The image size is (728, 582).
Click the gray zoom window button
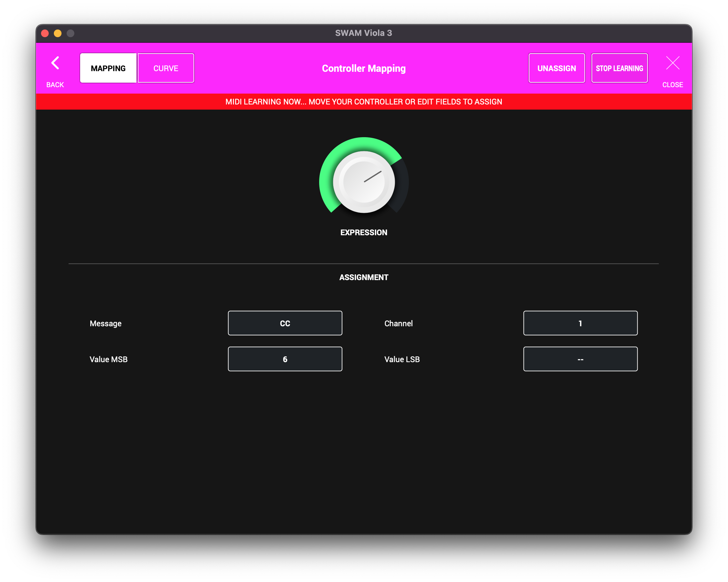click(x=70, y=33)
